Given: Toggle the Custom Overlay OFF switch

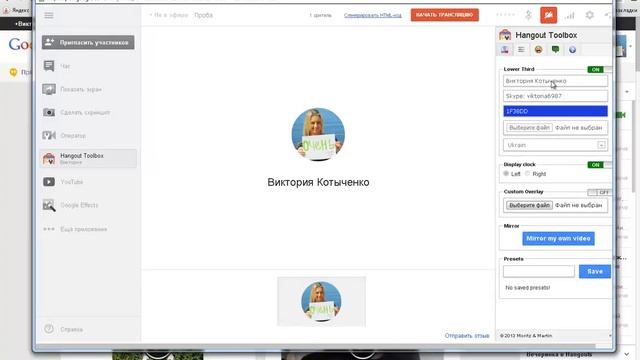Looking at the screenshot, I should pyautogui.click(x=600, y=192).
